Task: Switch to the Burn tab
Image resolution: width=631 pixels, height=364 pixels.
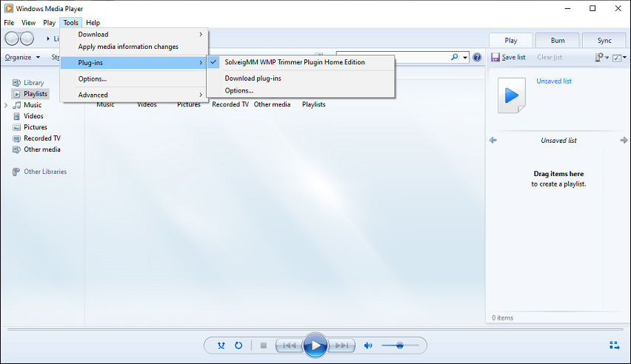Action: tap(558, 40)
